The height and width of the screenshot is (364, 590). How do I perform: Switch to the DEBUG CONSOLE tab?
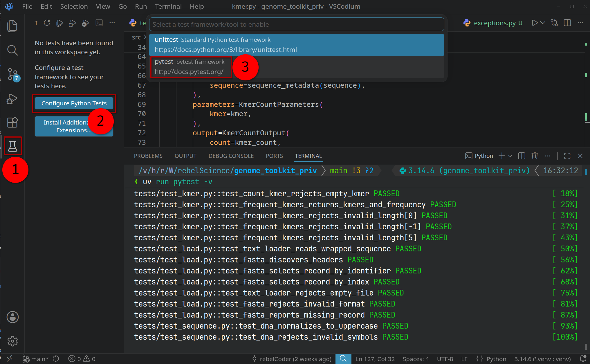[231, 156]
